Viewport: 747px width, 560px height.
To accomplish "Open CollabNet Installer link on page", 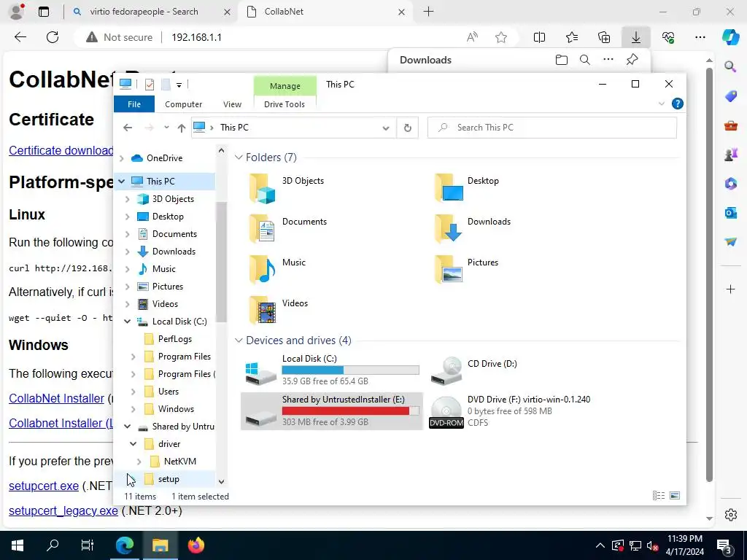I will pyautogui.click(x=56, y=399).
